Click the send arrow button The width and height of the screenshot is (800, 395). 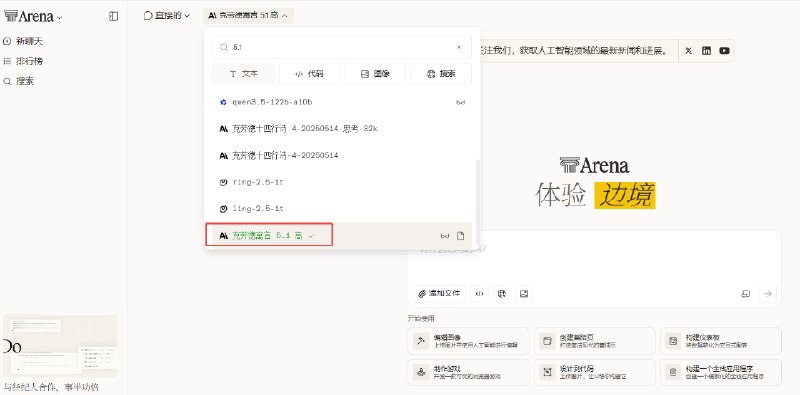tap(767, 293)
